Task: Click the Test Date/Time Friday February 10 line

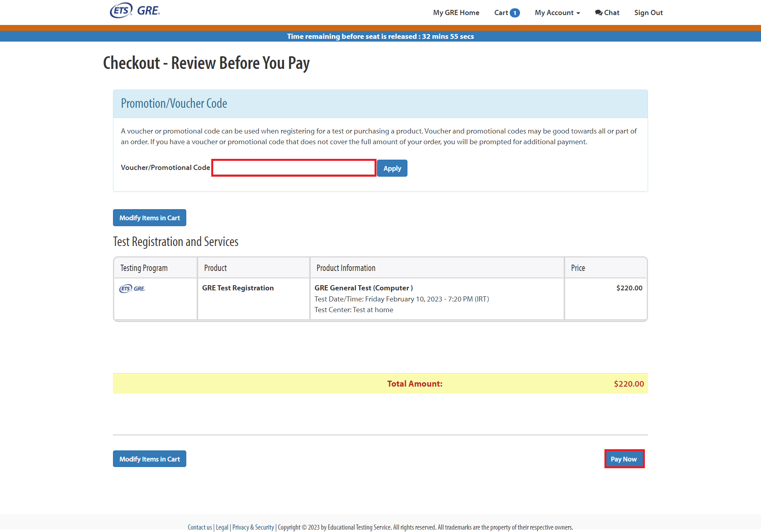Action: tap(402, 299)
